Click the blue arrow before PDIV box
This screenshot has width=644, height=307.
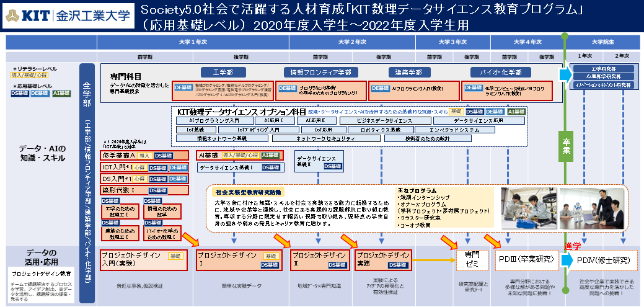click(565, 260)
